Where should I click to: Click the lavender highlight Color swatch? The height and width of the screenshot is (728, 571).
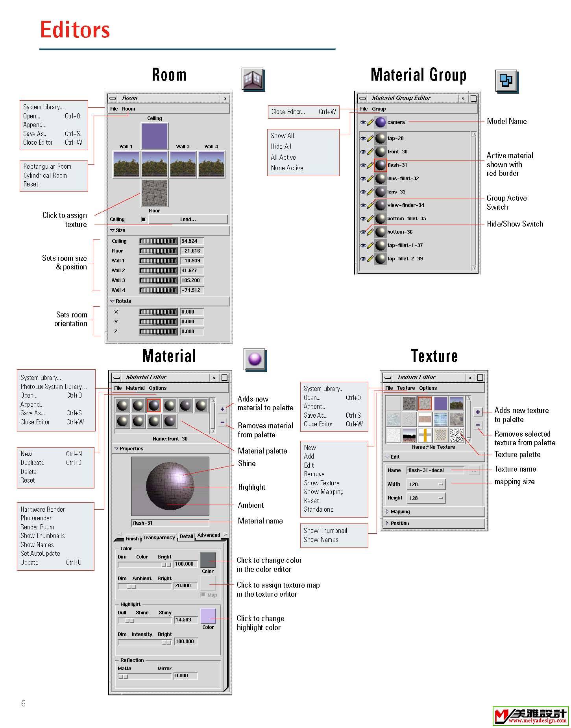point(208,616)
